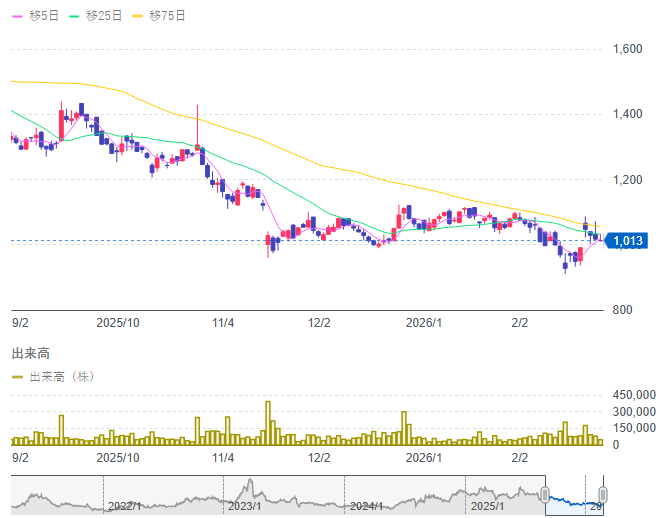Click the 12/2 label under the price chart
This screenshot has height=518, width=661.
pyautogui.click(x=319, y=323)
